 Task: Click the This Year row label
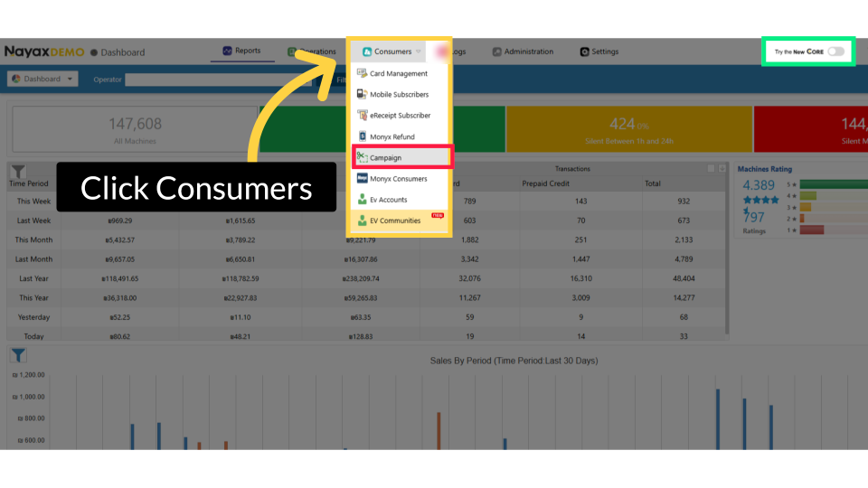point(33,298)
